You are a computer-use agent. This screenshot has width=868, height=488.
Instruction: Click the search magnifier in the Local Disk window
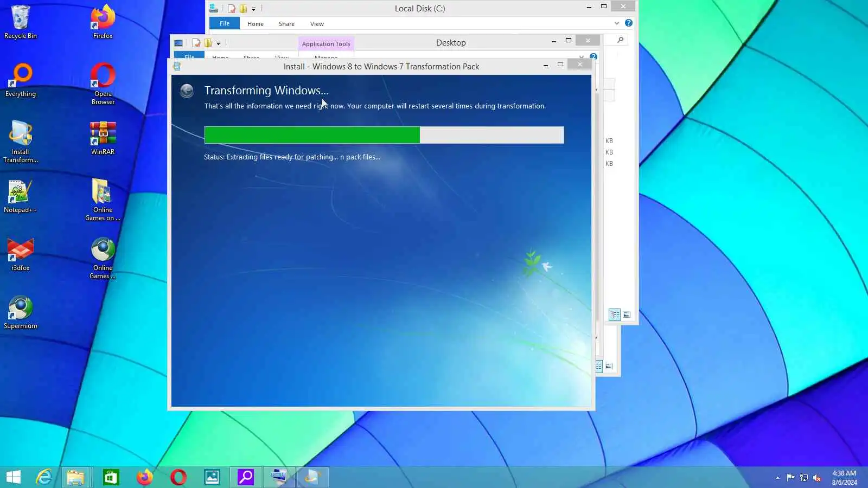[x=620, y=40]
